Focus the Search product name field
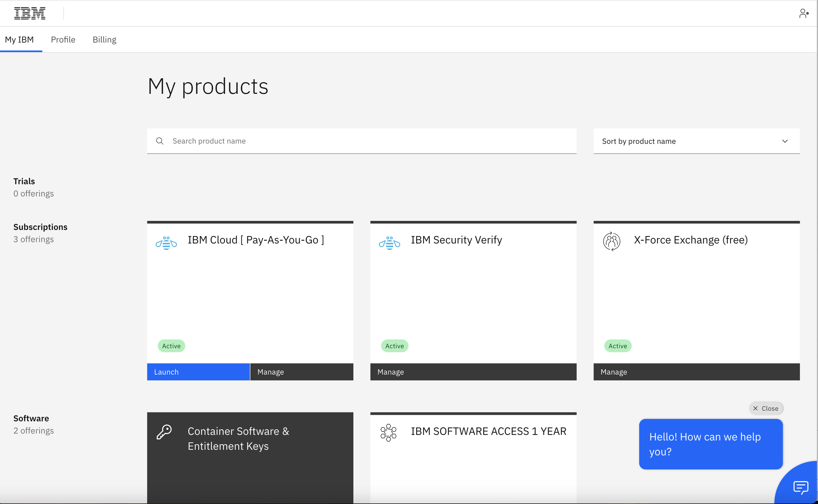The height and width of the screenshot is (504, 818). (x=367, y=141)
